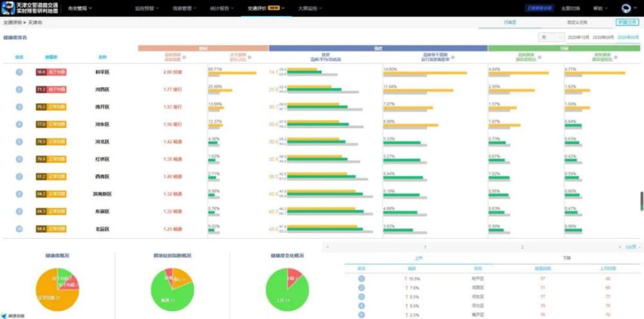The width and height of the screenshot is (644, 319).
Task: Click info icon beside 全天拥堵时长占比 header
Action: (x=250, y=57)
